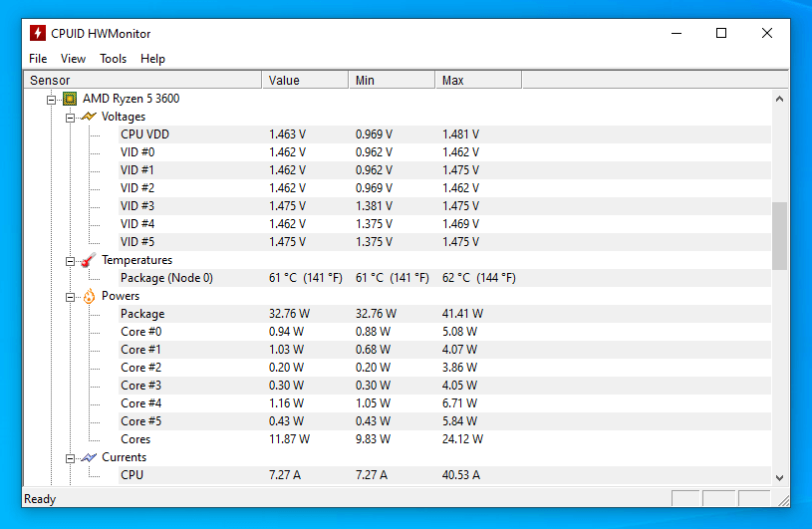
Task: Select the Cores total power row
Action: [x=444, y=439]
